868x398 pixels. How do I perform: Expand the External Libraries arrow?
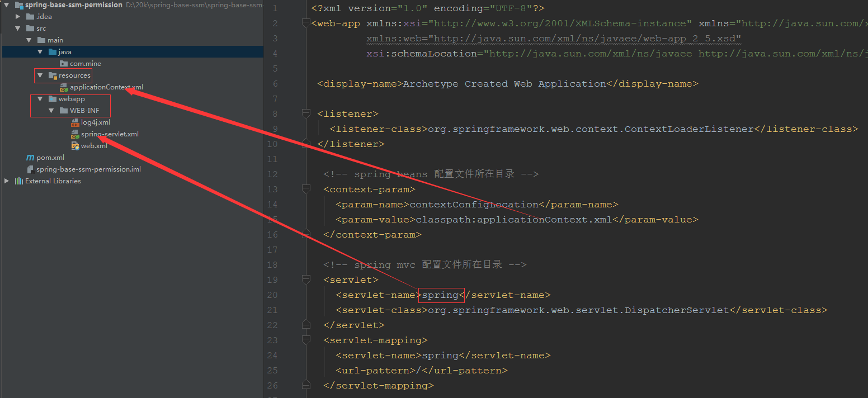point(7,181)
